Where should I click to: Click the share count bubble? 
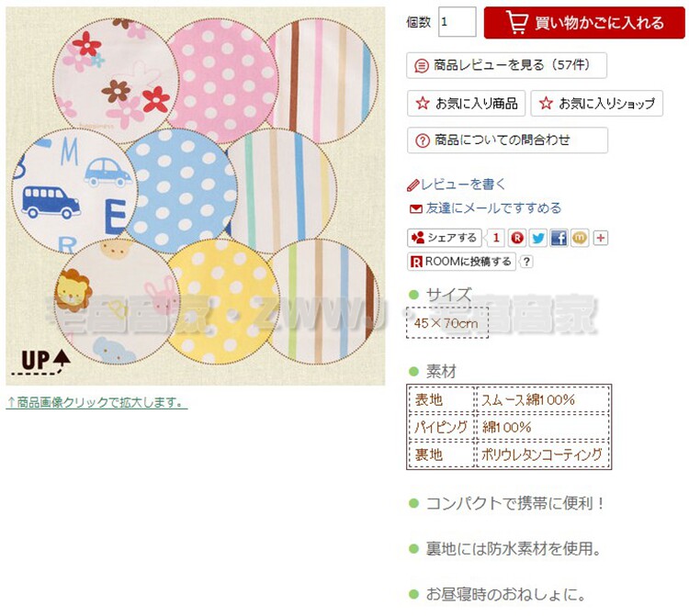pos(495,238)
